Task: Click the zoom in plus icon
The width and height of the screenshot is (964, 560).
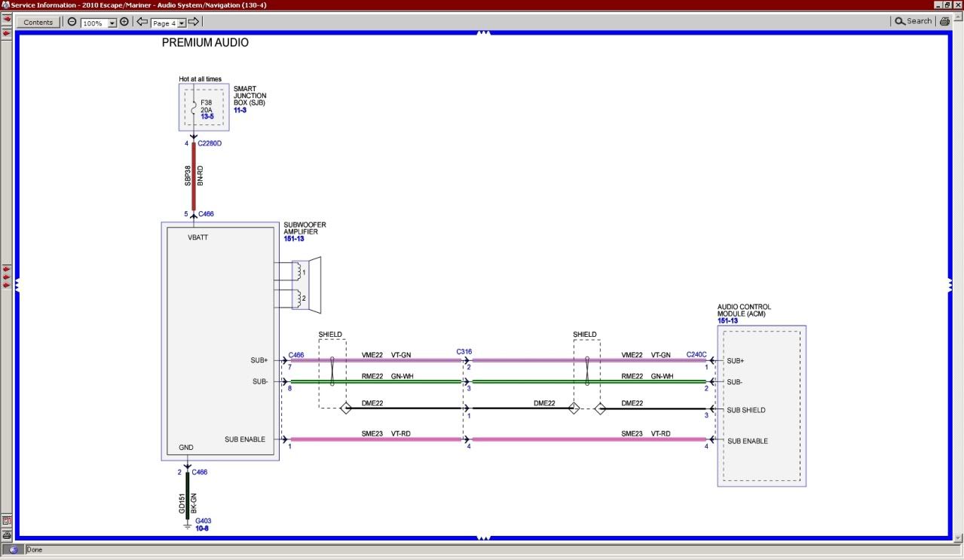Action: 124,23
